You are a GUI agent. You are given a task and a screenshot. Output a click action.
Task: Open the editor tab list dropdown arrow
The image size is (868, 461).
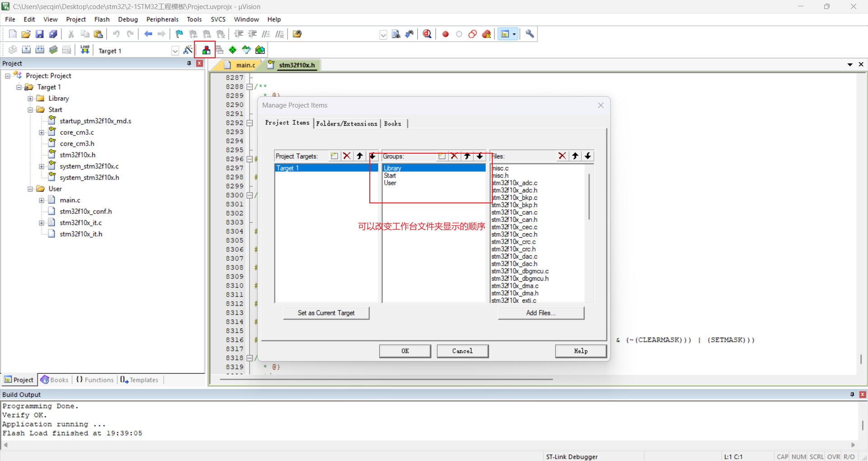(x=850, y=65)
